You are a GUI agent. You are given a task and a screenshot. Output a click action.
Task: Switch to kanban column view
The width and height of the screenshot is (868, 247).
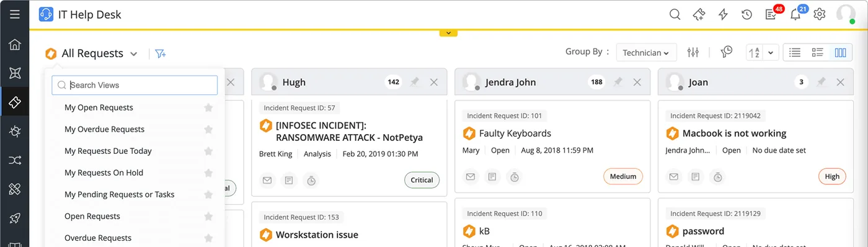841,53
